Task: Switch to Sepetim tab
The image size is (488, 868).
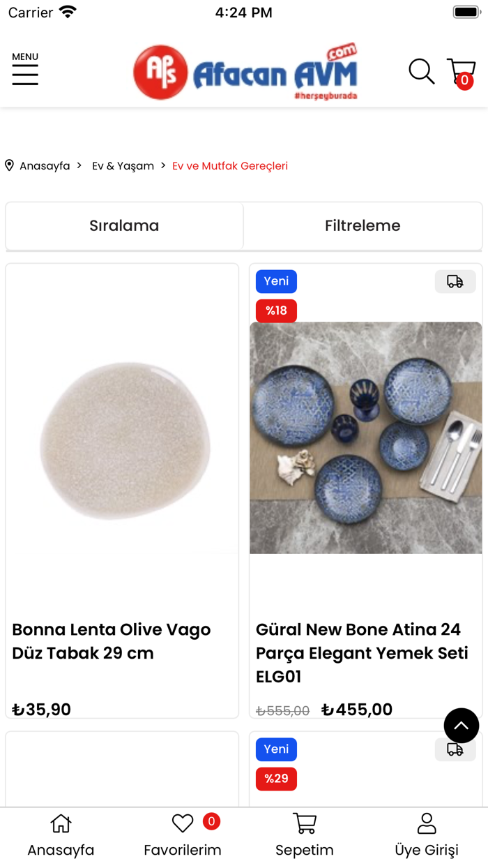Action: tap(305, 835)
